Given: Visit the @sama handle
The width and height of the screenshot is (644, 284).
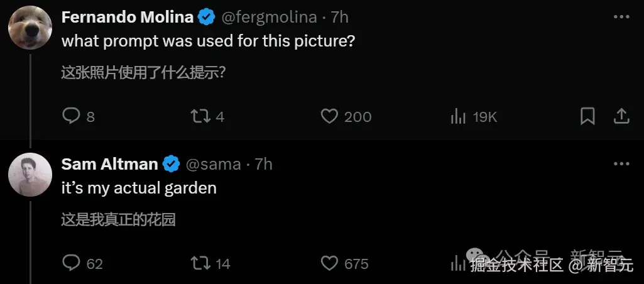Looking at the screenshot, I should (x=213, y=165).
